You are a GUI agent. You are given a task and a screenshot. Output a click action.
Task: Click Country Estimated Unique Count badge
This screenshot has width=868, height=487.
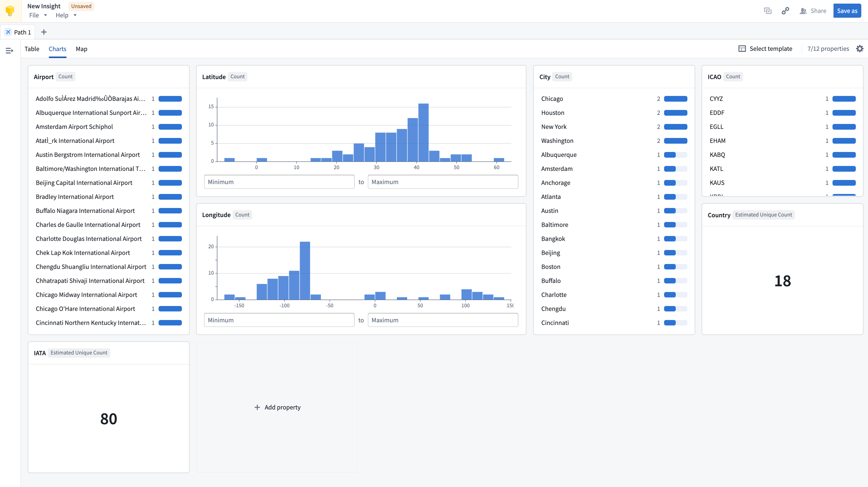tap(764, 215)
